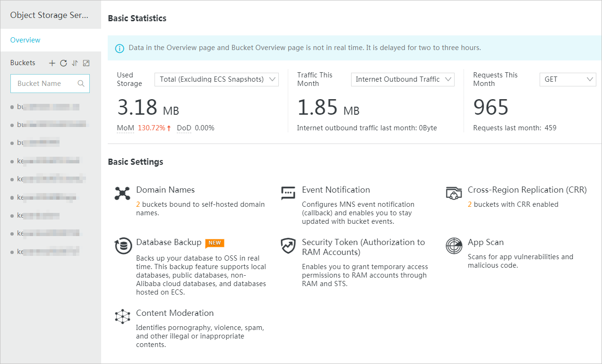Open the GET request type dropdown
The image size is (602, 364).
568,79
